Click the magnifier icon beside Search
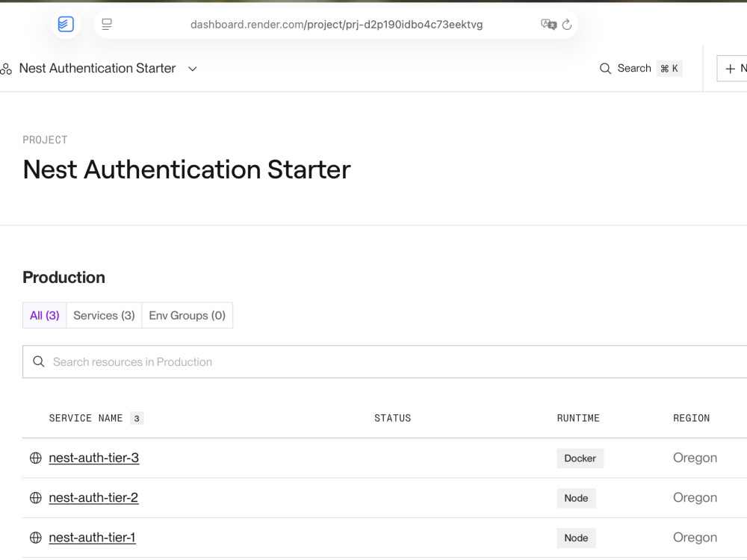This screenshot has width=747, height=560. coord(605,69)
